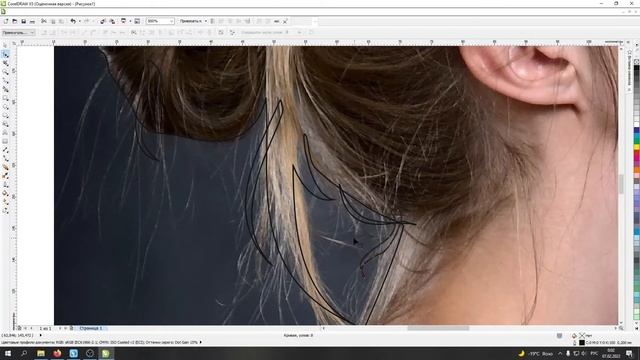Select the Eyedropper tool
The width and height of the screenshot is (640, 360).
[5, 176]
